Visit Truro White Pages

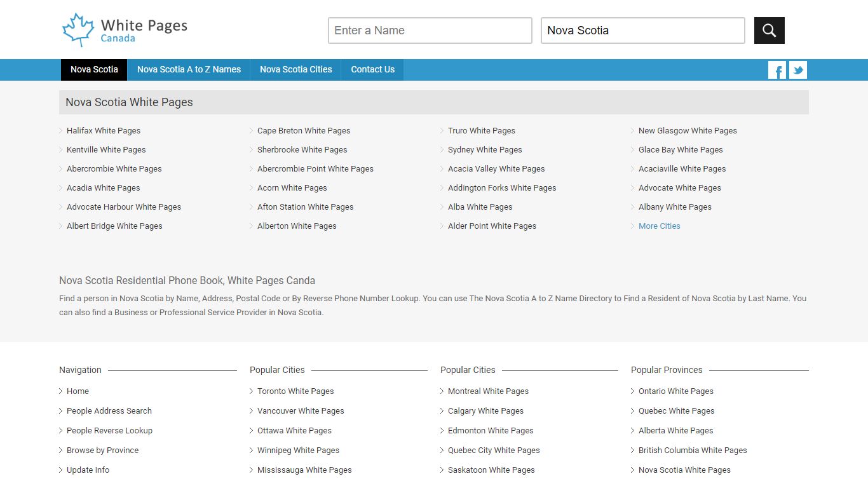(x=482, y=131)
